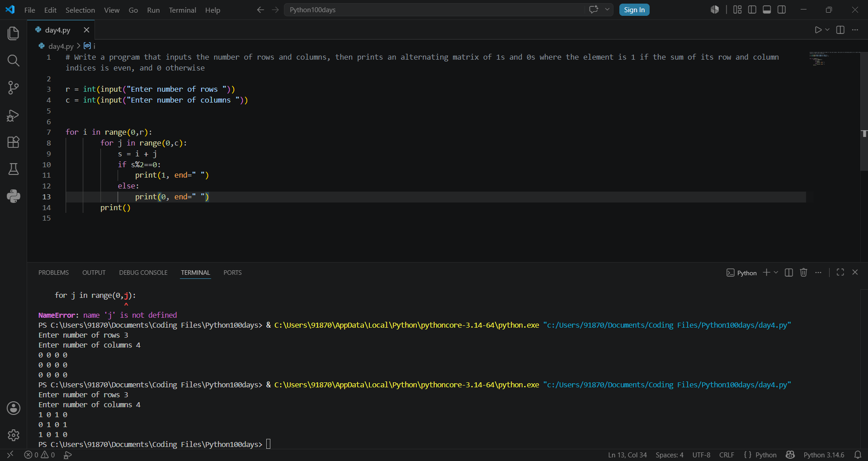The width and height of the screenshot is (868, 461).
Task: Open the Edit menu
Action: tap(50, 10)
